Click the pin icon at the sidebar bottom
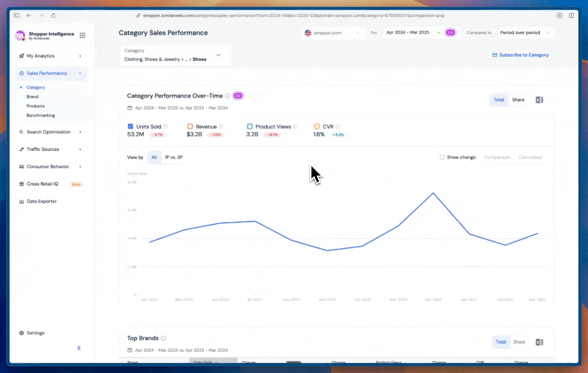 79,348
